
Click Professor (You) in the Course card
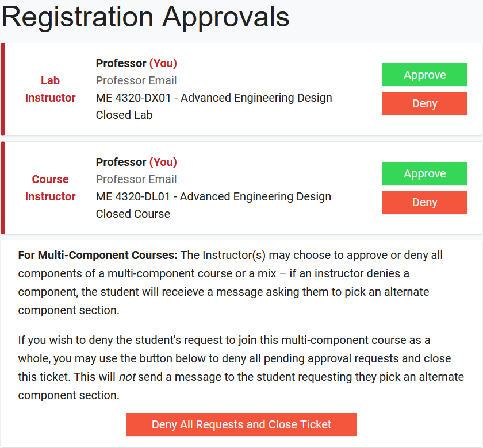136,163
